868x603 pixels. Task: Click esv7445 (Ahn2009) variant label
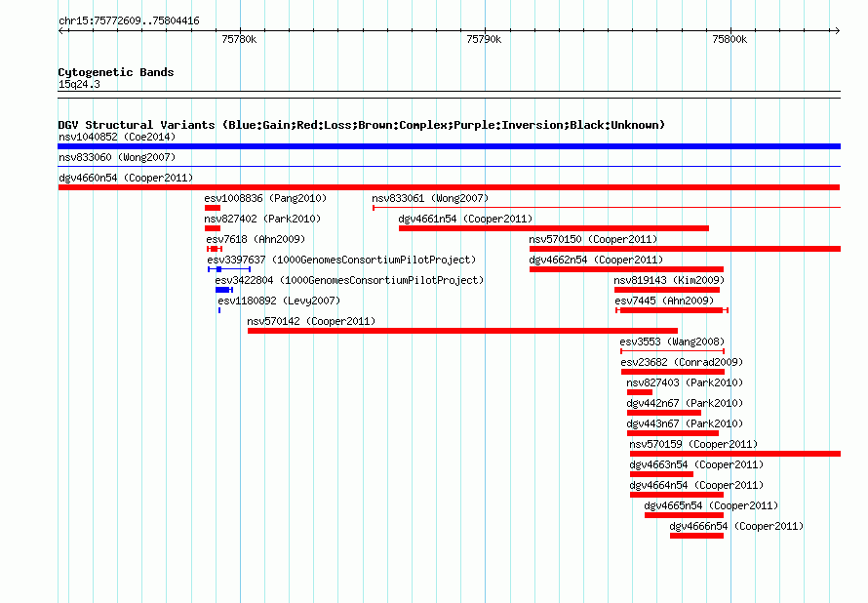coord(664,301)
